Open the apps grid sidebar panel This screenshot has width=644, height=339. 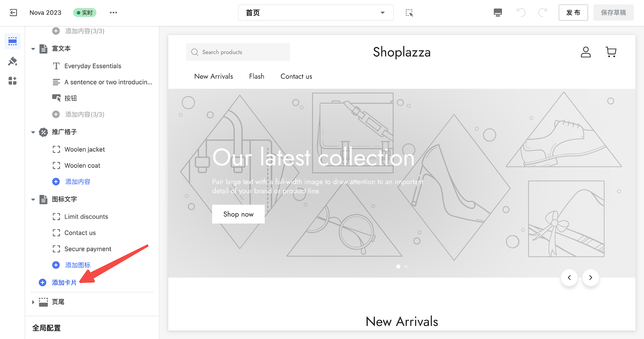pyautogui.click(x=12, y=81)
